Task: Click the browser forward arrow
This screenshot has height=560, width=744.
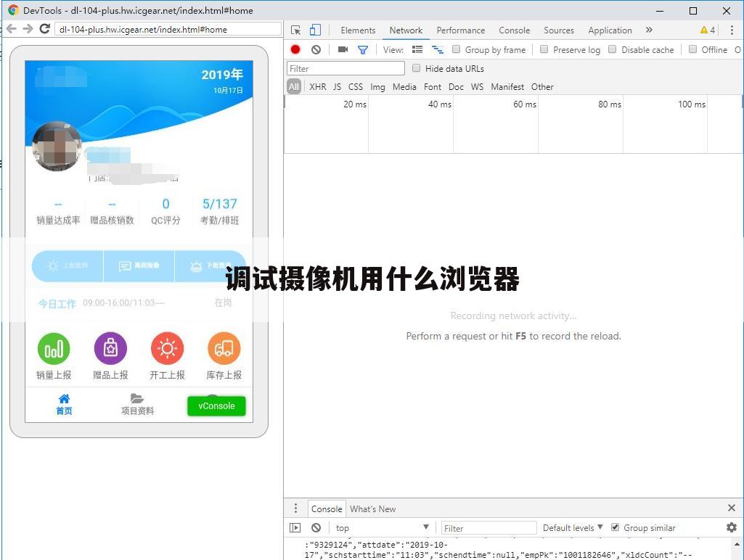Action: point(28,29)
